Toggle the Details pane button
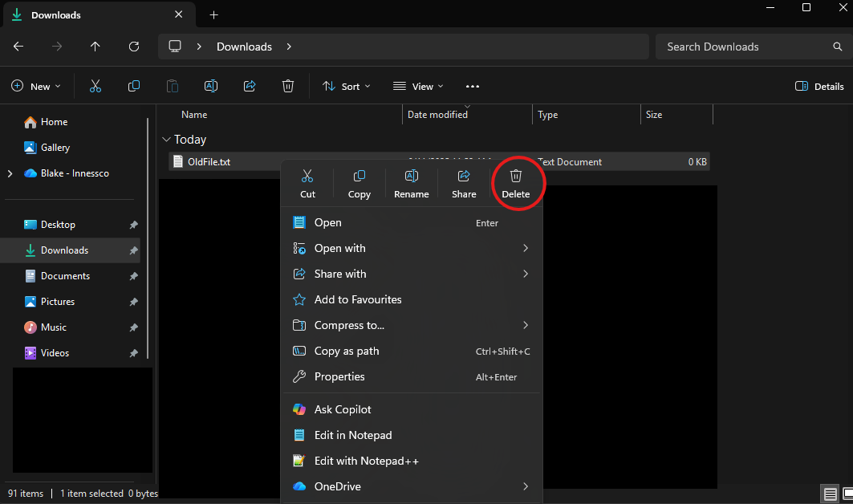The image size is (853, 504). pyautogui.click(x=819, y=86)
